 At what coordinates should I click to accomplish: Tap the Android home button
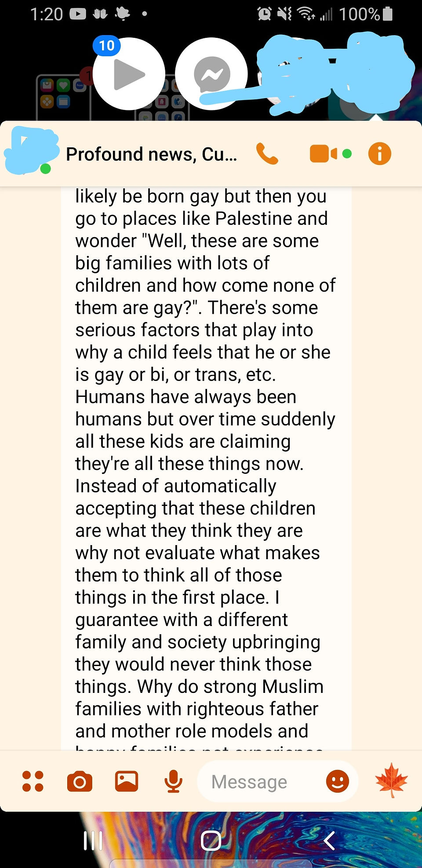point(211,840)
